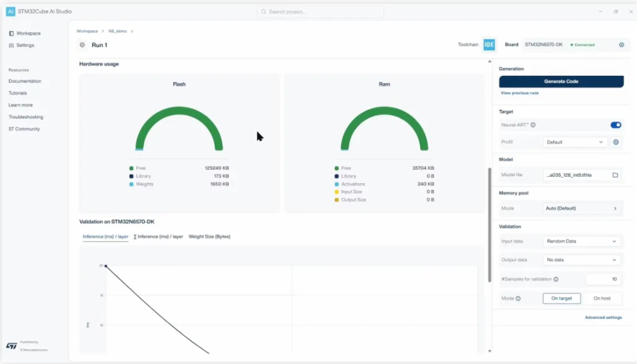Click the search magnifier icon
The image size is (637, 364).
264,12
